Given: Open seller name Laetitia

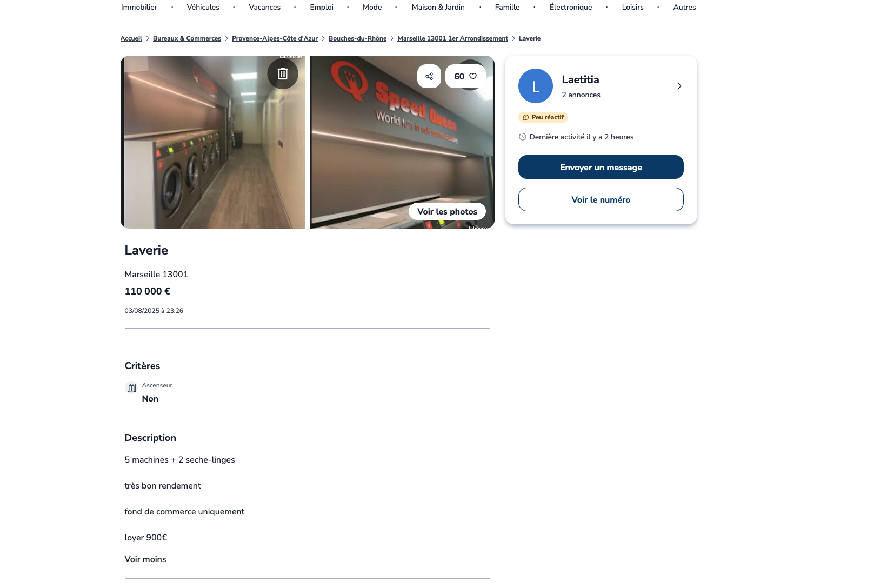Looking at the screenshot, I should (581, 79).
